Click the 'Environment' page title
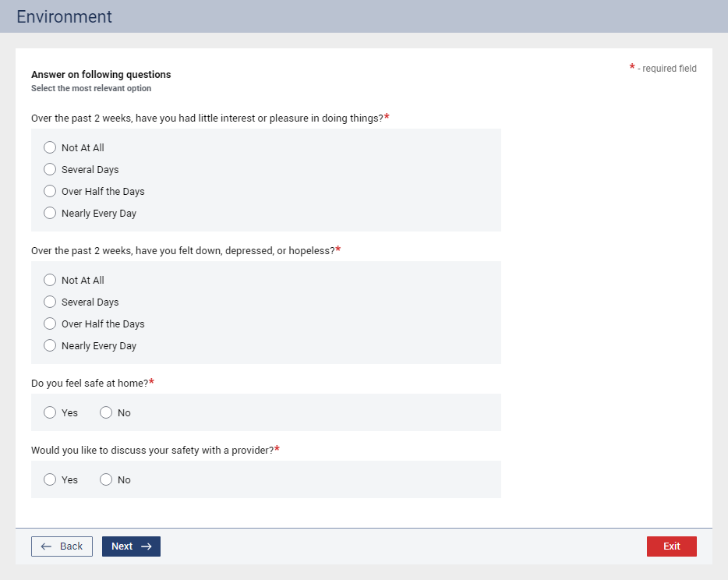Screen dimensions: 728x580 tap(64, 16)
